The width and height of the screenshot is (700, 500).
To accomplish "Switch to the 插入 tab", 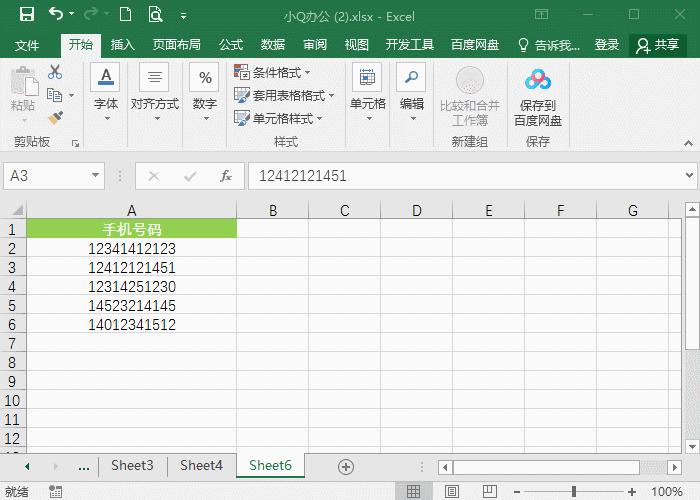I will 122,45.
